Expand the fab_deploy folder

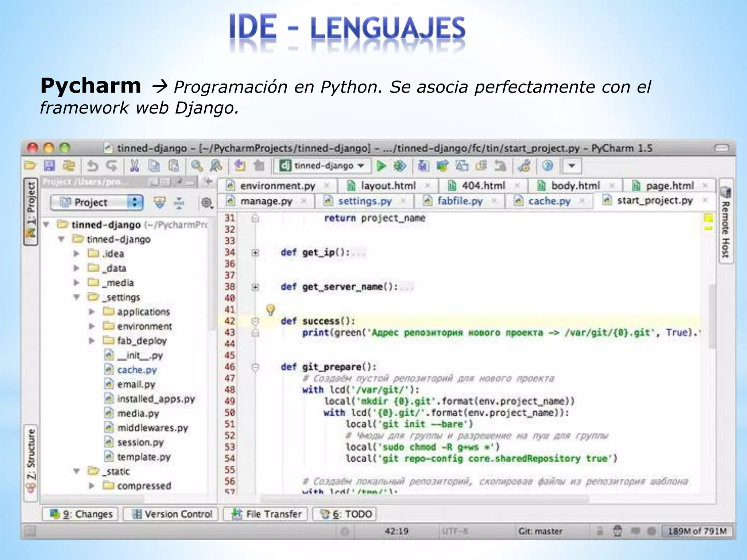[92, 341]
